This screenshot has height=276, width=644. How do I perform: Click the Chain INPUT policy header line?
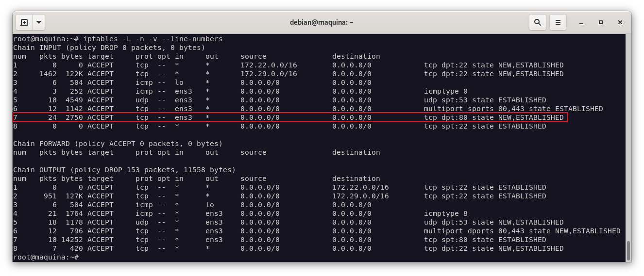tap(109, 48)
